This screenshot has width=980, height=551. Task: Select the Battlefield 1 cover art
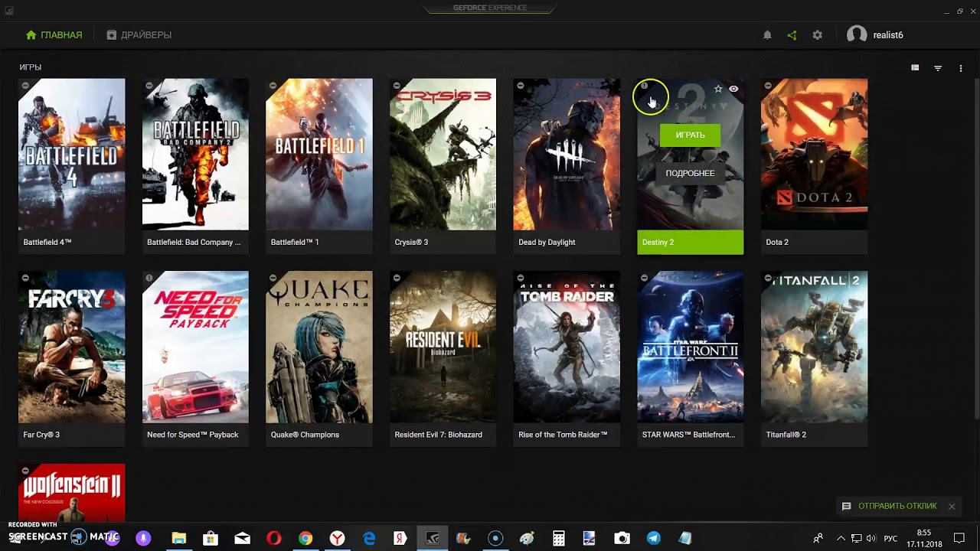coord(319,154)
